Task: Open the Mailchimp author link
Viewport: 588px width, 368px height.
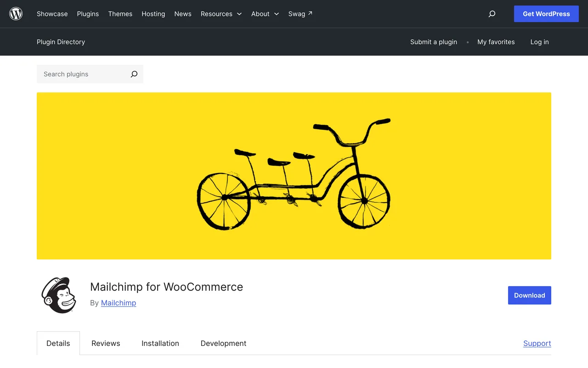Action: pos(119,303)
